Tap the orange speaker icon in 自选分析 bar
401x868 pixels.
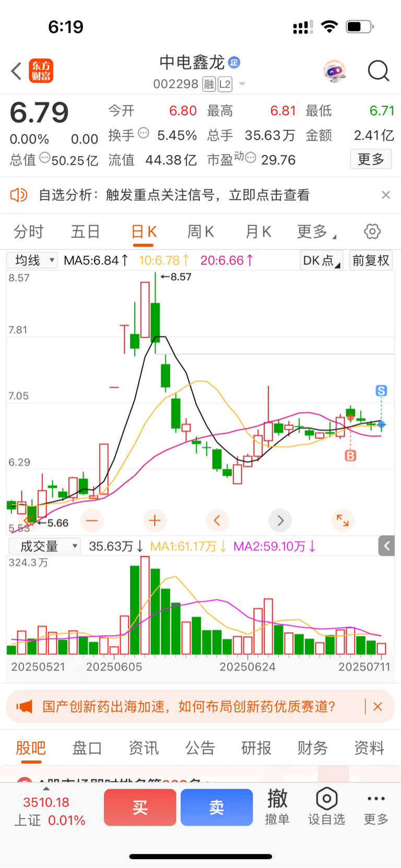(x=19, y=195)
